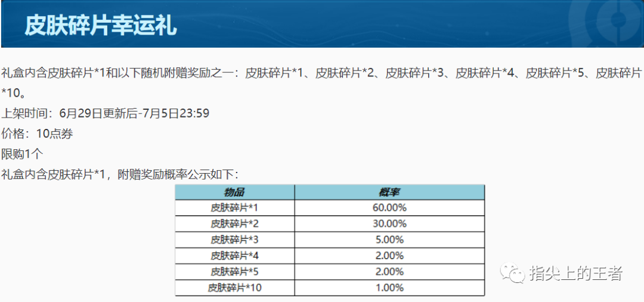Click the 2.00% value for 皮肤碎片*5
The width and height of the screenshot is (644, 302).
click(x=389, y=272)
